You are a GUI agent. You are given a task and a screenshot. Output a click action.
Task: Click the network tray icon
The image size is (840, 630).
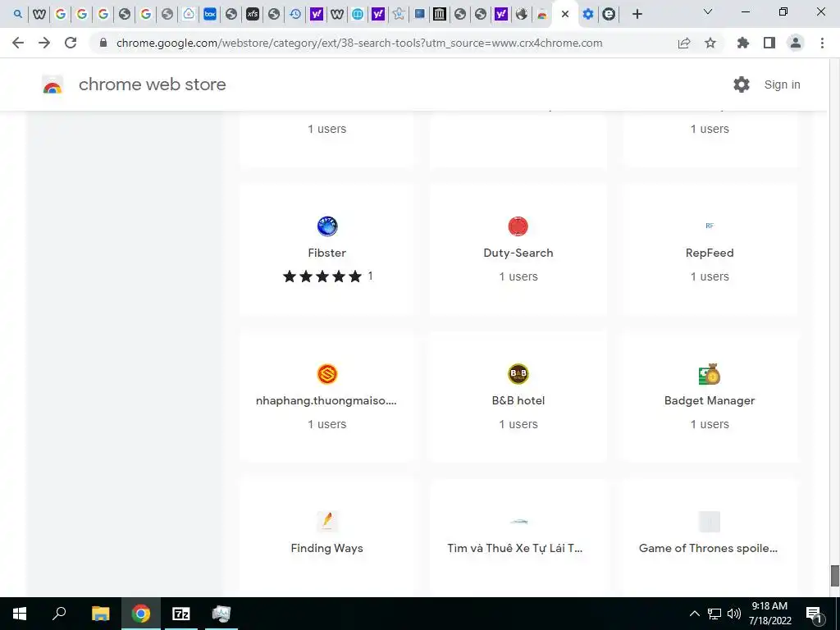click(714, 614)
